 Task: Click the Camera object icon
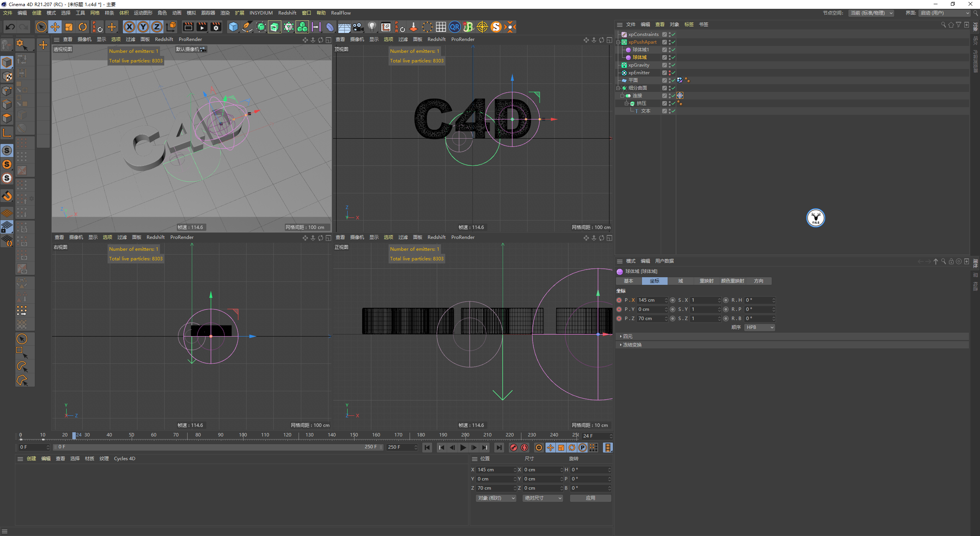tap(358, 27)
